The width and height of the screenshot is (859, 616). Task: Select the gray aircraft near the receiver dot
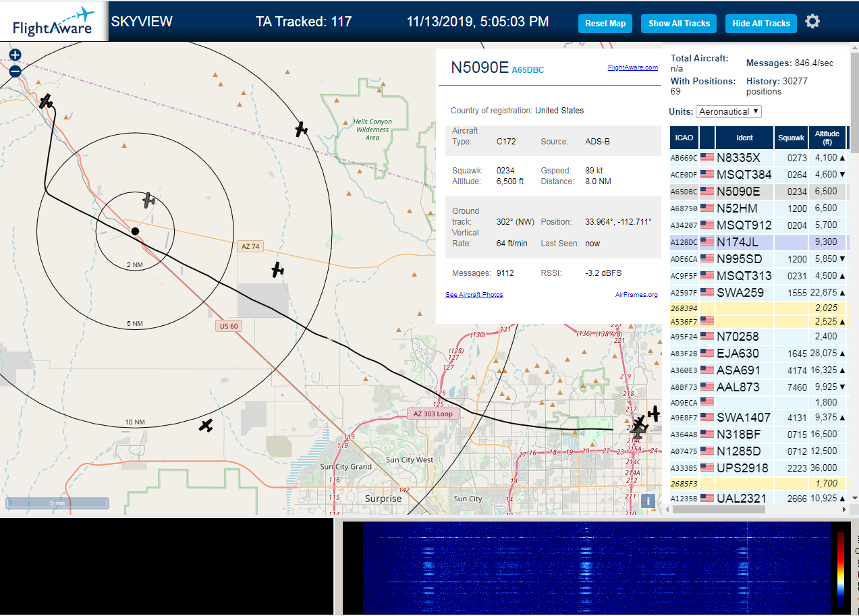pos(148,200)
